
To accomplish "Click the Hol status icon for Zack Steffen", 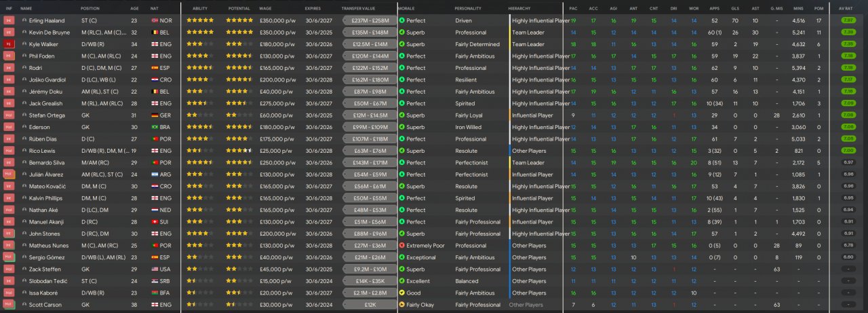I will click(9, 270).
